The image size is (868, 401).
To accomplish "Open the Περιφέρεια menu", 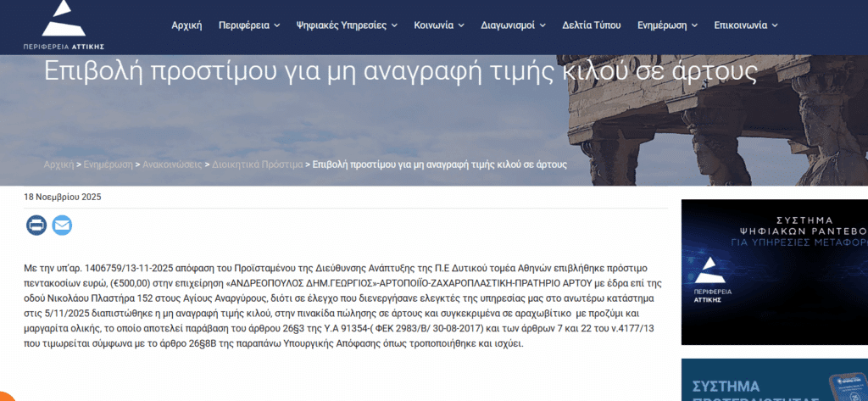I will (x=249, y=25).
